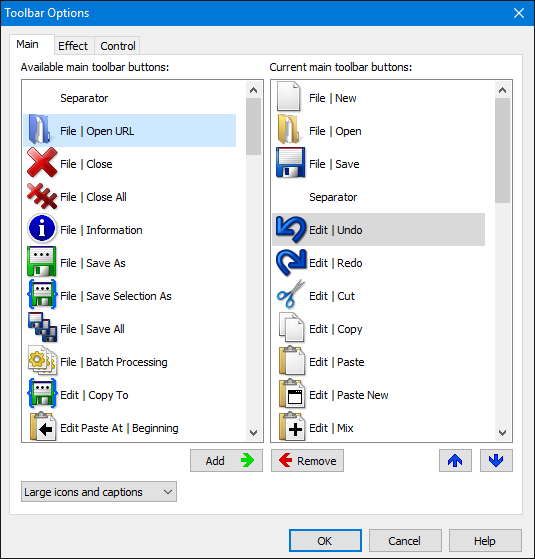Move selected button down with blue arrow
Image resolution: width=535 pixels, height=559 pixels.
pyautogui.click(x=496, y=461)
